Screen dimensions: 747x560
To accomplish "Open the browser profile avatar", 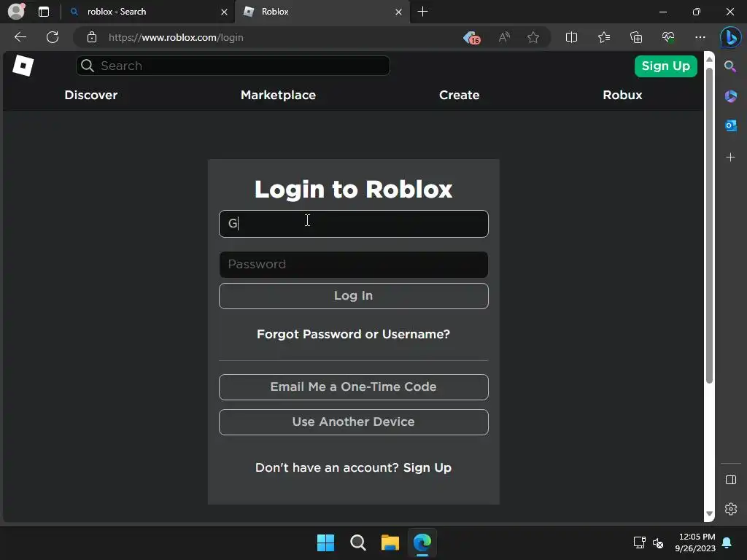I will [16, 11].
